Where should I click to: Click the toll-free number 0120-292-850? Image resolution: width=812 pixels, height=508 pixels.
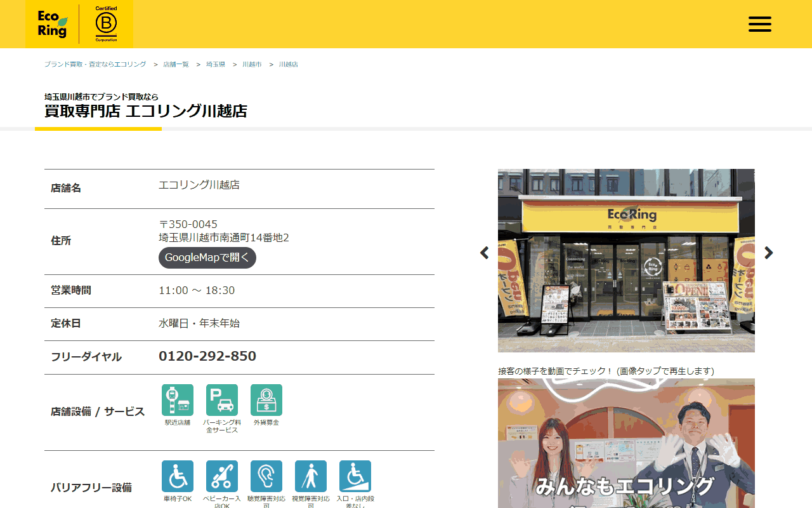click(x=207, y=356)
